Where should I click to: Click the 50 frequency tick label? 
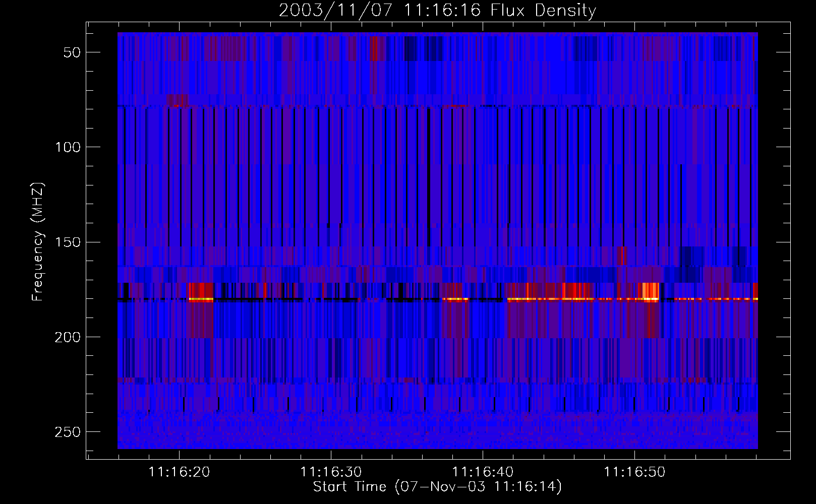pos(72,52)
